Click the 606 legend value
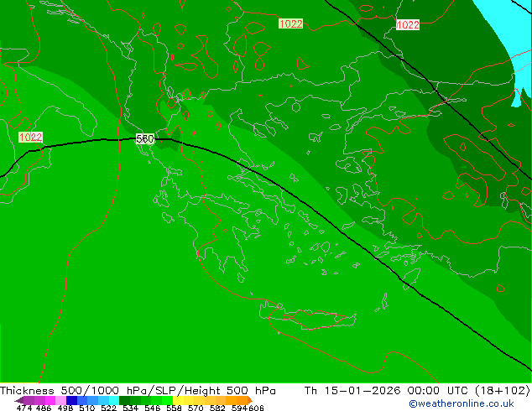This screenshot has width=532, height=411. point(256,408)
